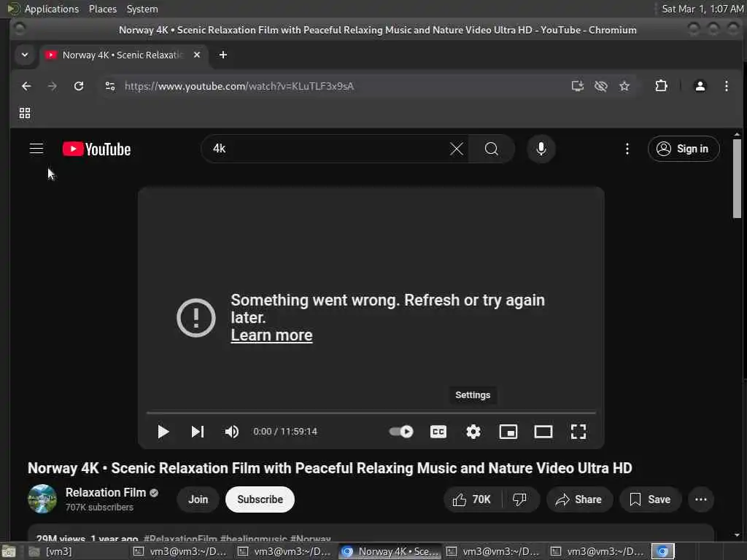Open player settings gear icon
Image resolution: width=747 pixels, height=560 pixels.
coord(473,432)
